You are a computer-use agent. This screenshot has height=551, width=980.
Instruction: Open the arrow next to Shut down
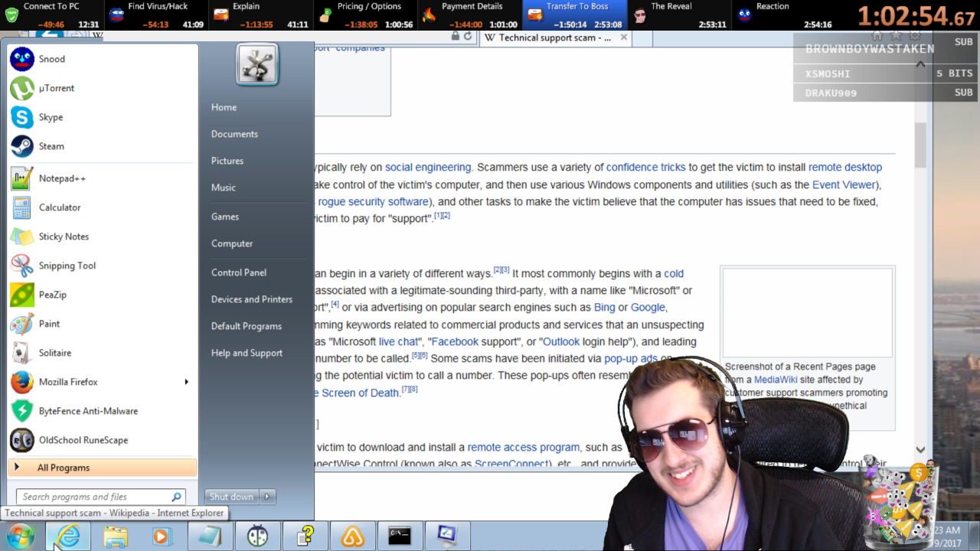(267, 497)
